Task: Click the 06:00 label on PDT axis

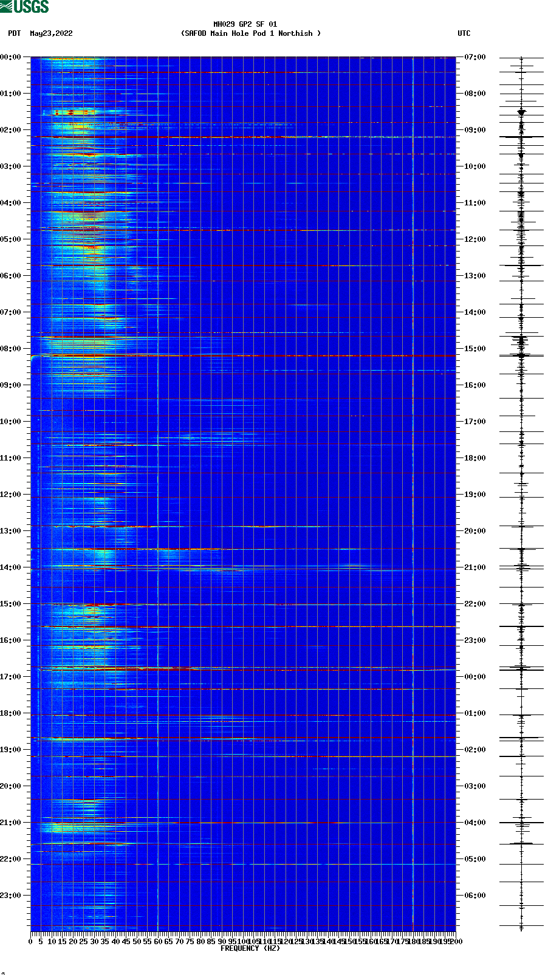Action: pos(11,276)
